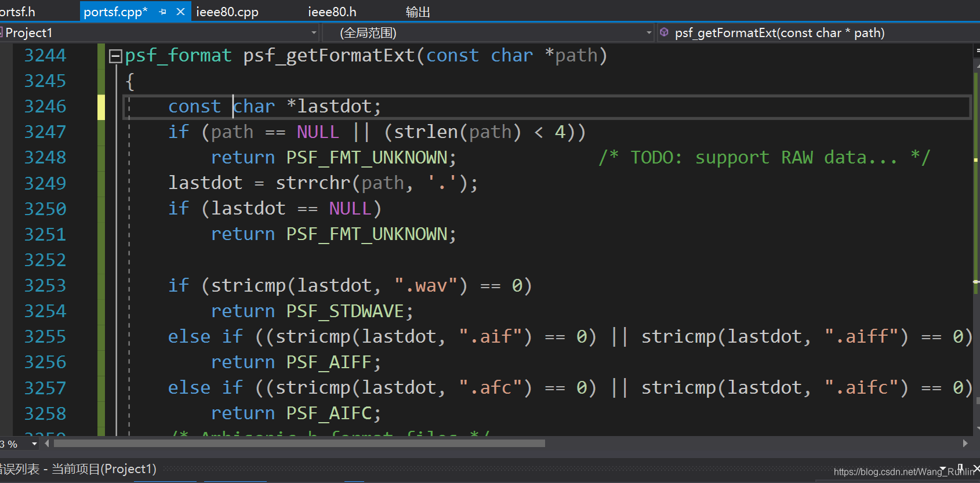This screenshot has height=483, width=980.
Task: Pin the portsf.cpp tab
Action: click(x=163, y=12)
